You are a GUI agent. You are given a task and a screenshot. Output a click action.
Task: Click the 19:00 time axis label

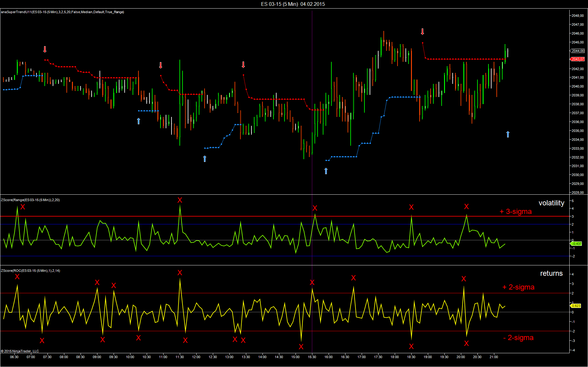coord(428,357)
